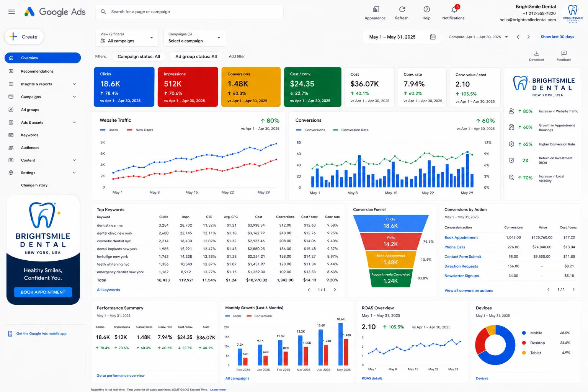Click the Ad groups sidebar icon

point(11,109)
